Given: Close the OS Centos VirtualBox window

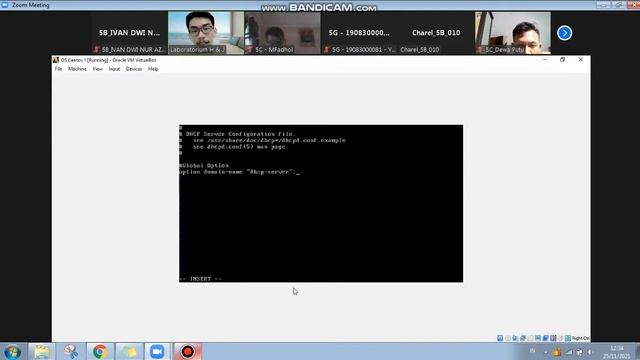Looking at the screenshot, I should [x=580, y=60].
